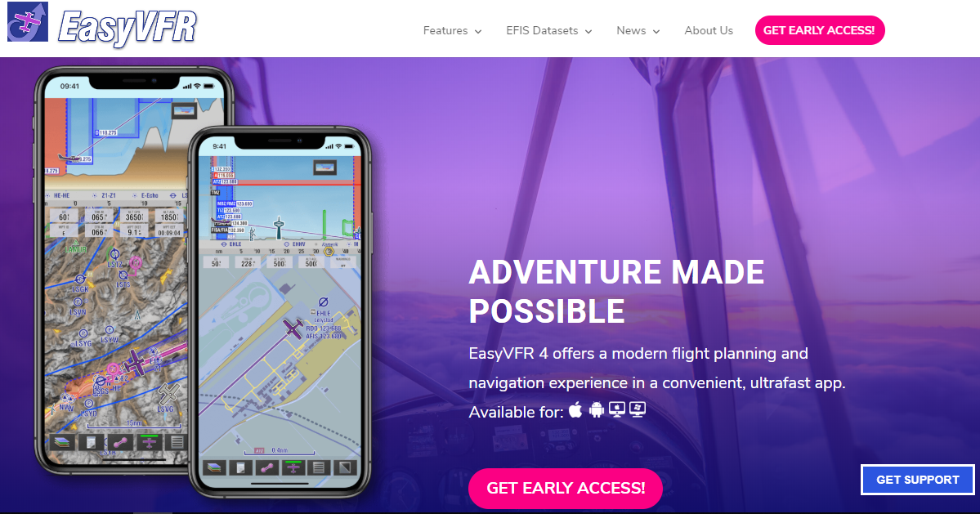Expand the News dropdown chevron
This screenshot has width=980, height=514.
coord(656,31)
